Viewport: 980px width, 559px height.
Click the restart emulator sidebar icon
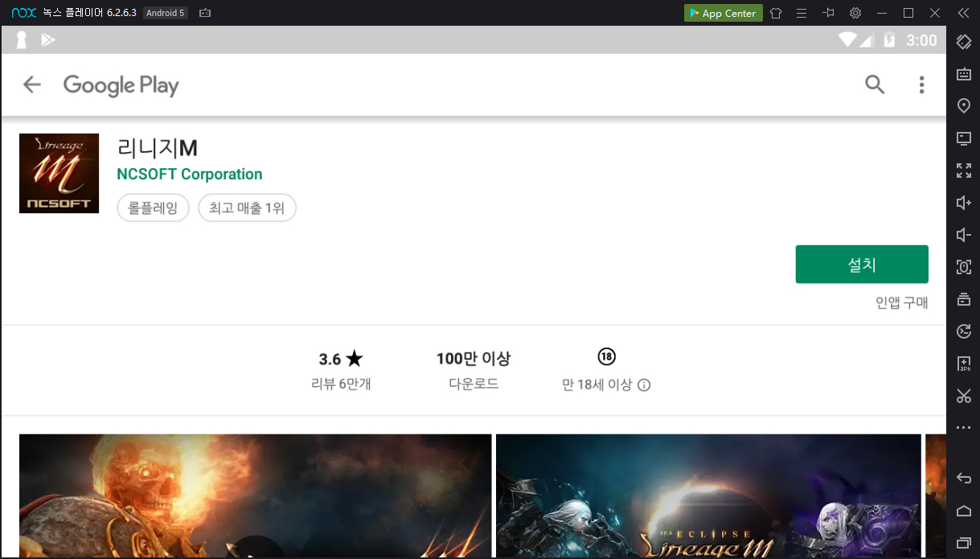click(963, 331)
